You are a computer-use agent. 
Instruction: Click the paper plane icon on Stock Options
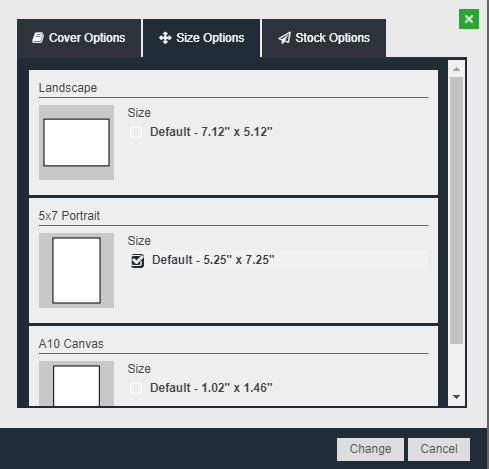tap(284, 38)
